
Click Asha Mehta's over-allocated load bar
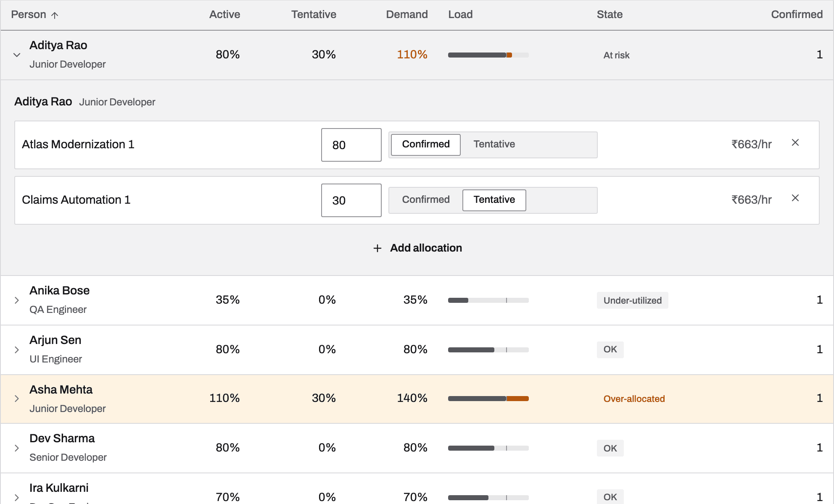(x=488, y=399)
